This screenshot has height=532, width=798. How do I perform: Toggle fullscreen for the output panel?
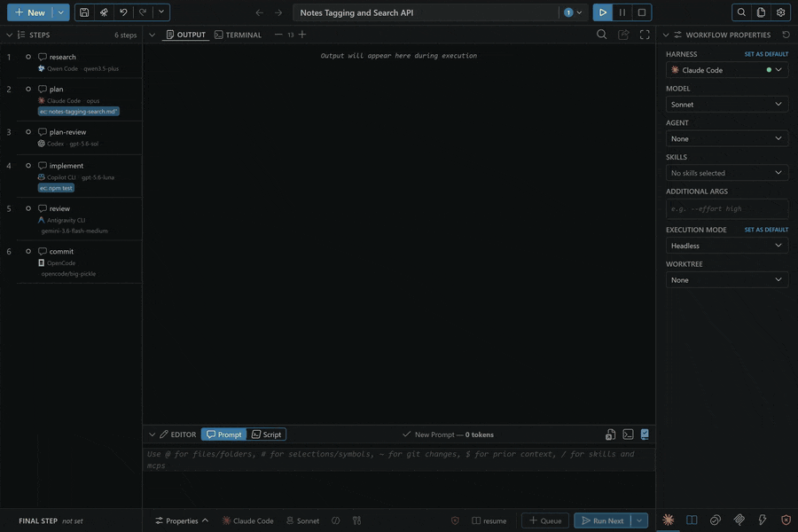click(x=645, y=35)
